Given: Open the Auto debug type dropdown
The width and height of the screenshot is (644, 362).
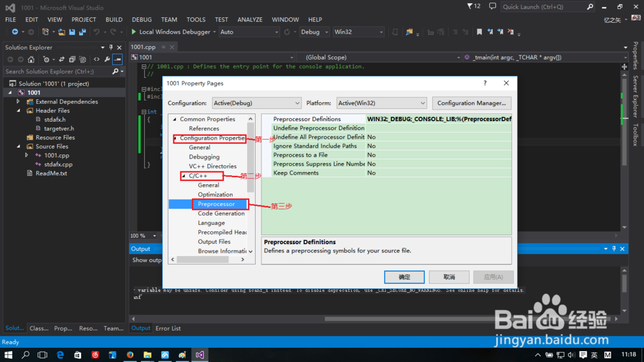Looking at the screenshot, I should point(249,32).
